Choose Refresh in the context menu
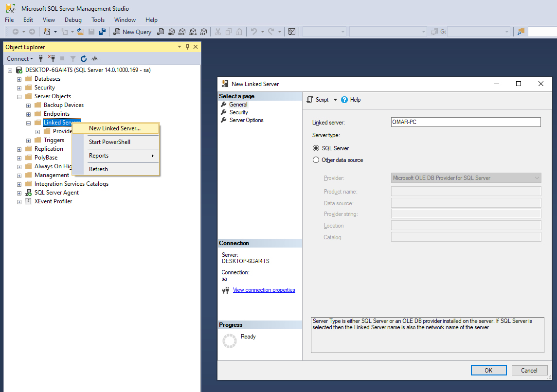This screenshot has width=557, height=392. [116, 169]
